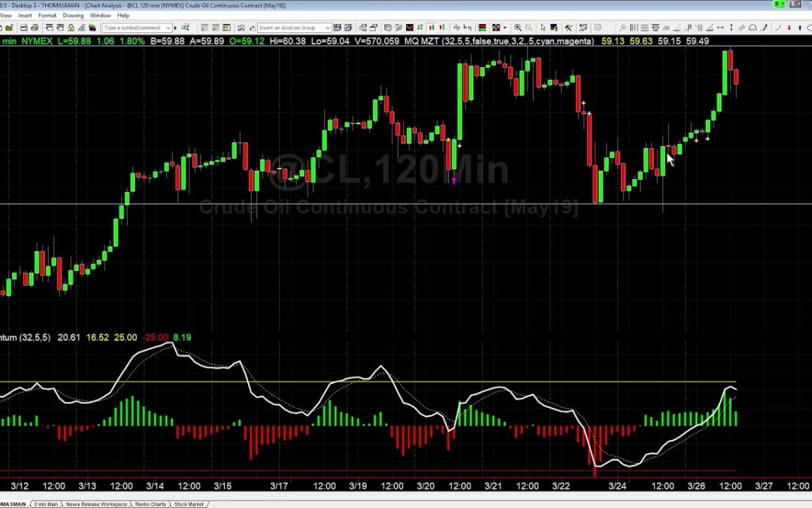The image size is (812, 508).
Task: Select the vertical double-arrow drawing tool
Action: [732, 28]
